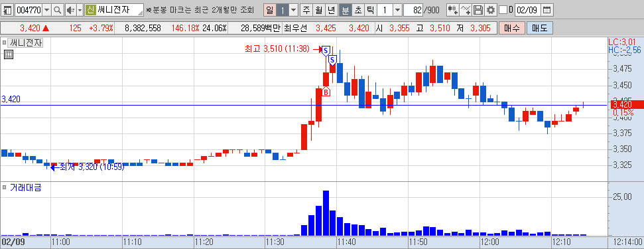This screenshot has height=249, width=644.
Task: Expand the stock code 004770 dropdown
Action: 47,10
